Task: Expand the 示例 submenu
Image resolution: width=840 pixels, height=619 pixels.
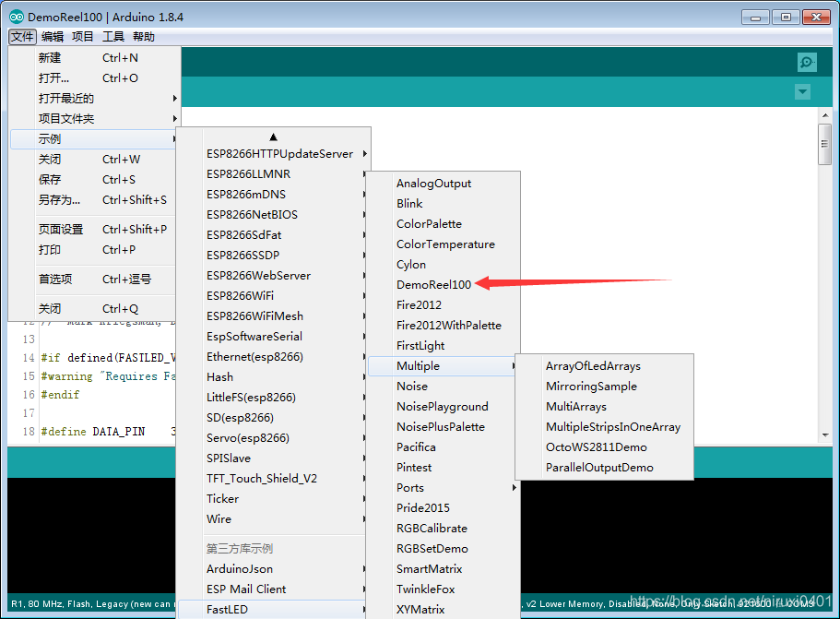Action: coord(94,138)
